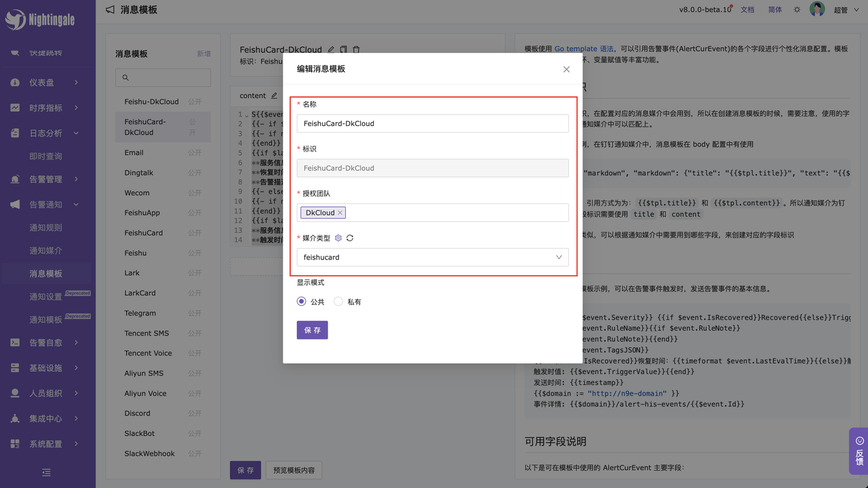Click the 保存 button in the dialog
Screen dimensions: 868x488
(x=312, y=330)
